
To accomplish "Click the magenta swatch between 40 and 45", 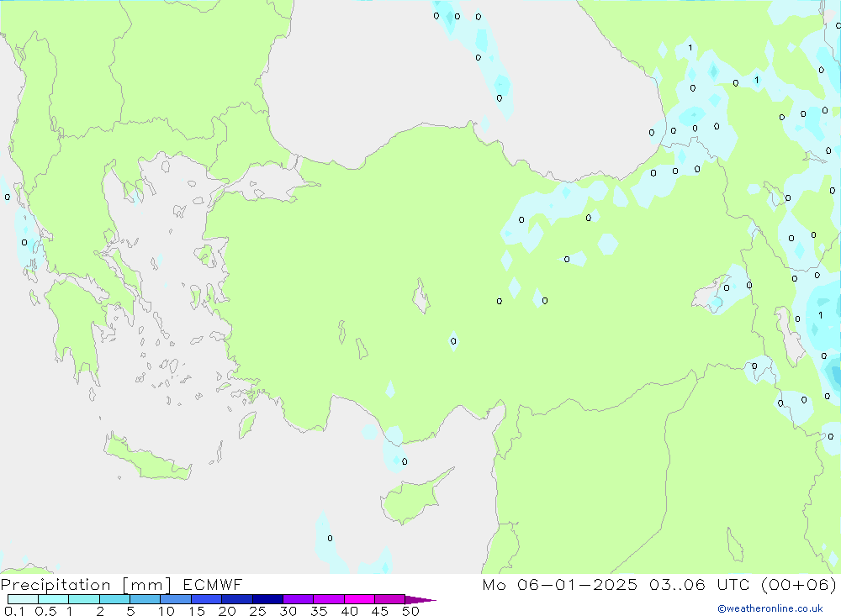I will 359,599.
